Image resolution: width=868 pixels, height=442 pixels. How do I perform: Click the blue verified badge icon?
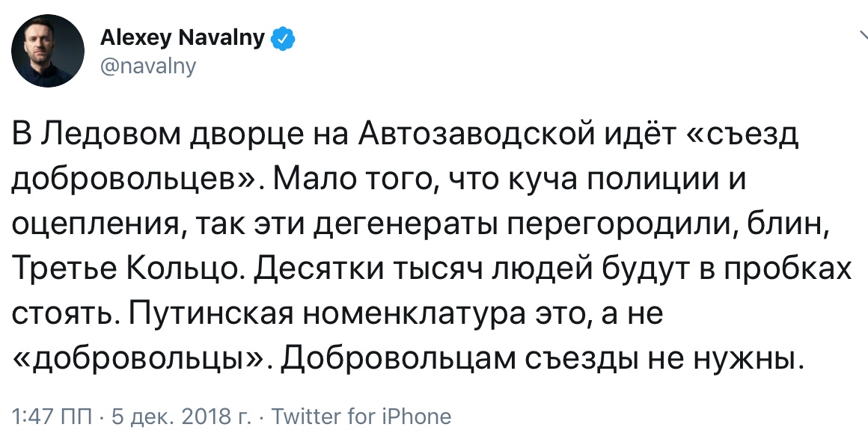point(282,40)
